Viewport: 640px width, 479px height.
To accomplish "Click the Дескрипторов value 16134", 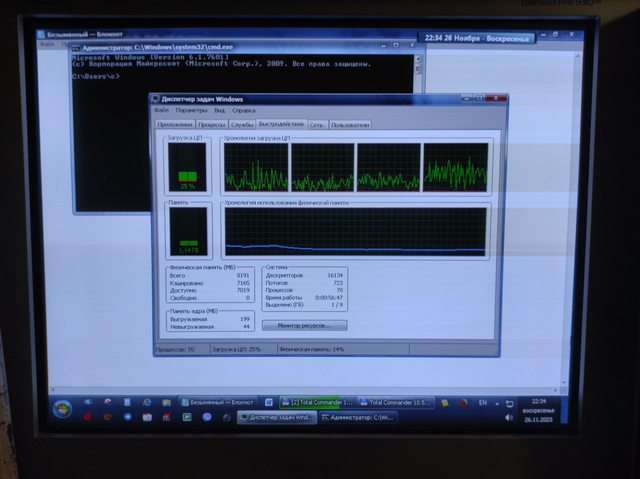I will click(x=335, y=275).
